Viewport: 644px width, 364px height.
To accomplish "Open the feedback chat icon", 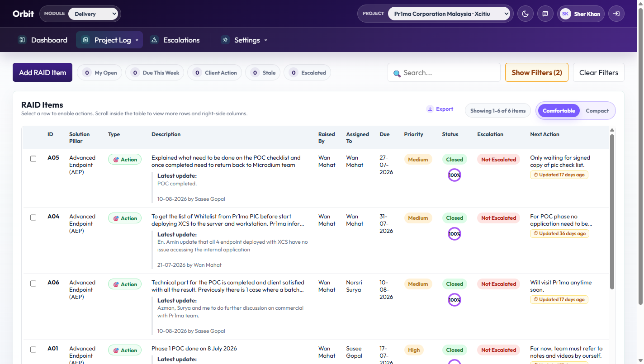I will tap(545, 14).
